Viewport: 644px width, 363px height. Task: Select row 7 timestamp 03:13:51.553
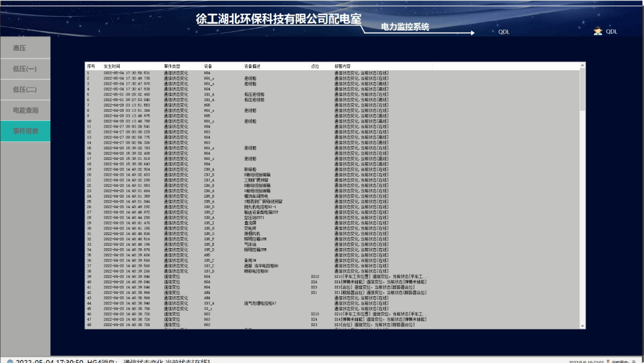click(127, 105)
